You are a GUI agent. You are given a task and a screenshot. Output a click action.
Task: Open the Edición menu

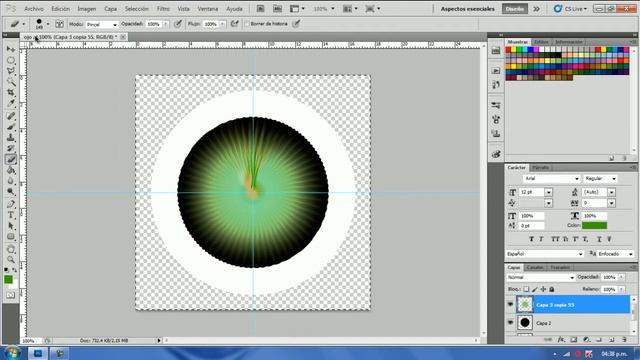(60, 9)
